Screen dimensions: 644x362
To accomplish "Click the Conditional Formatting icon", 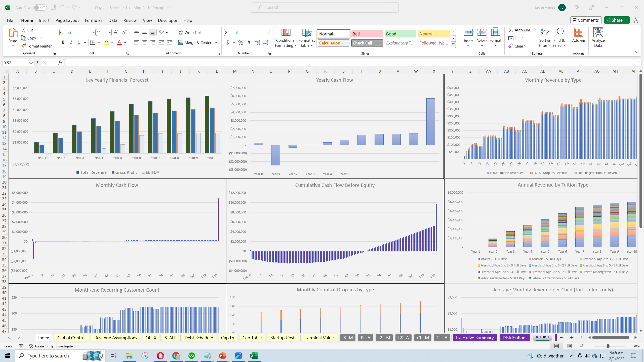I will tap(286, 33).
